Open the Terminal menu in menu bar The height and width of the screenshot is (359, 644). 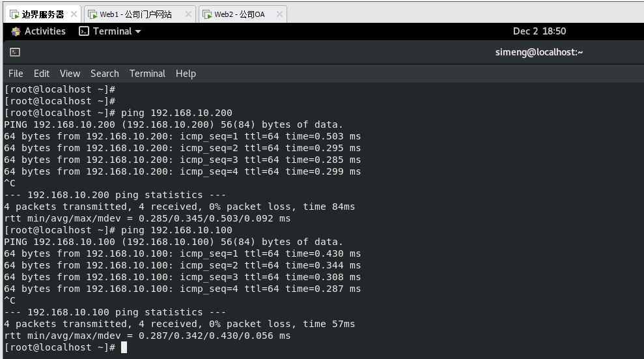tap(147, 74)
